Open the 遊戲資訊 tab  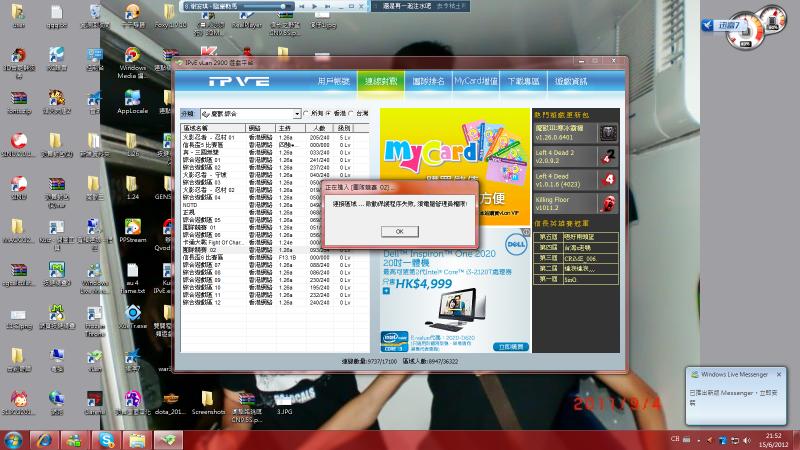571,81
